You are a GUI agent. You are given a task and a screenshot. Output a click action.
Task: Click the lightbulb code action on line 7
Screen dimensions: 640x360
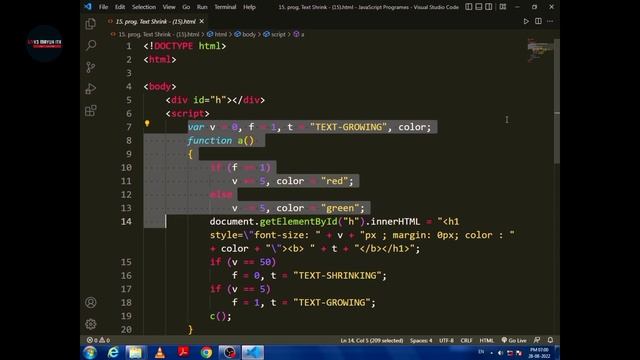(147, 123)
